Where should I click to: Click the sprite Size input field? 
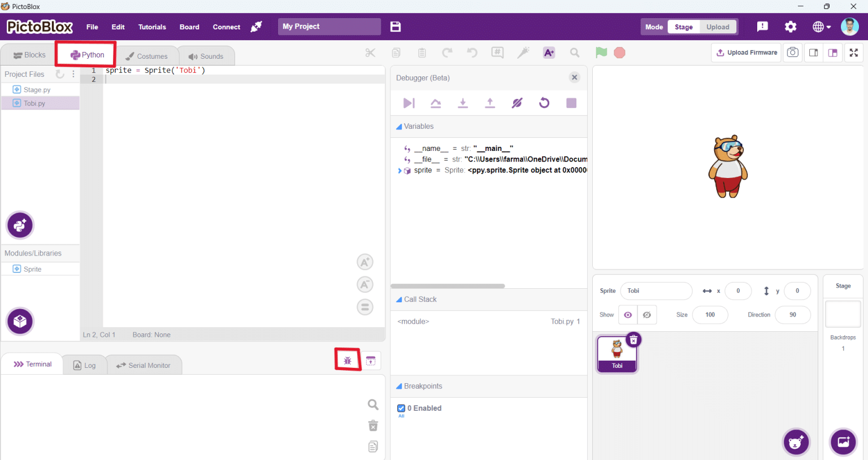(x=710, y=315)
